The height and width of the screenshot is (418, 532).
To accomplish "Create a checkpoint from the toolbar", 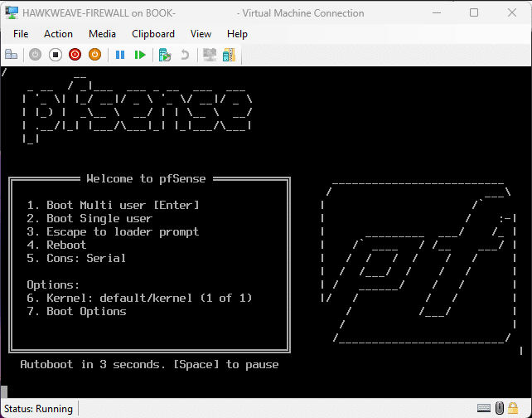I will (x=165, y=55).
